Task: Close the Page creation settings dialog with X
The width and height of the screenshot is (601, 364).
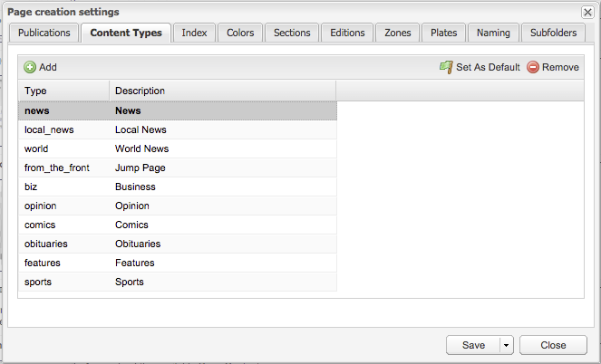Action: [587, 13]
